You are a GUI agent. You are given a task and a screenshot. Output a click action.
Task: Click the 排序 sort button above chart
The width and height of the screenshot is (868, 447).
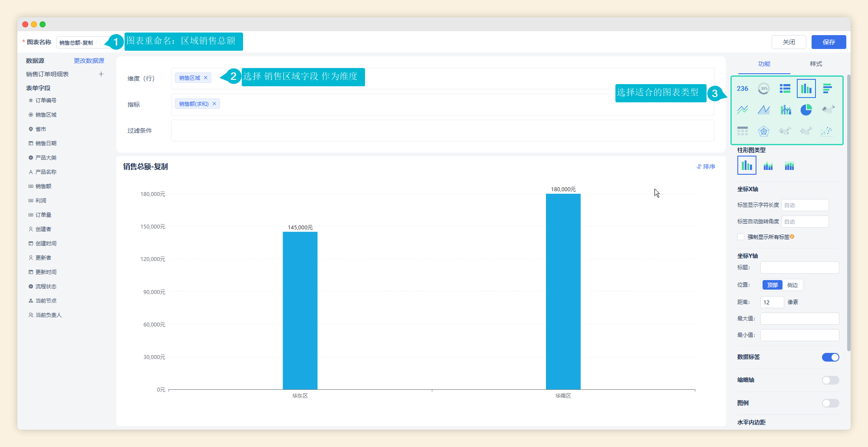[706, 166]
